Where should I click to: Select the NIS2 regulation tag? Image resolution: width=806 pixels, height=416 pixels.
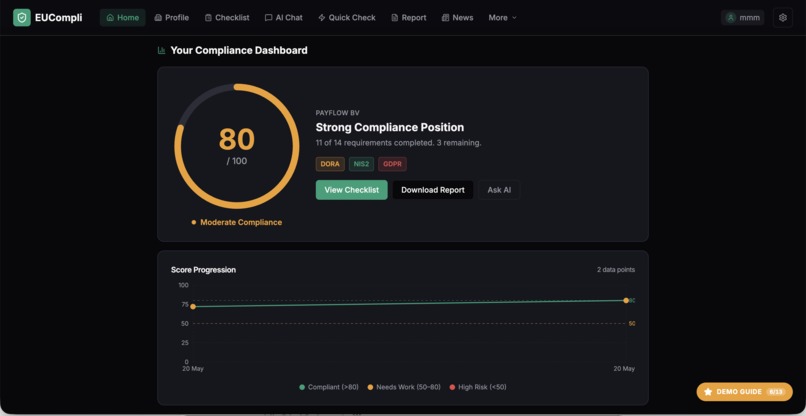(361, 164)
